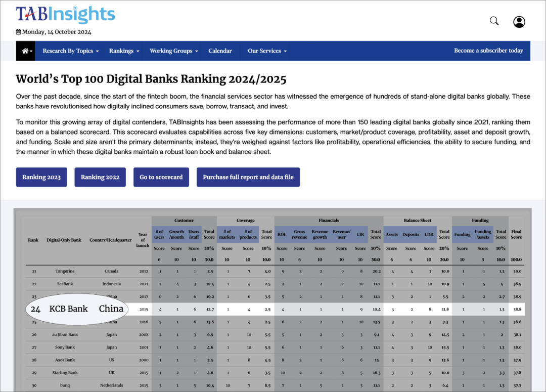Open the Ranking 2023 button
The image size is (546, 392).
pyautogui.click(x=41, y=177)
